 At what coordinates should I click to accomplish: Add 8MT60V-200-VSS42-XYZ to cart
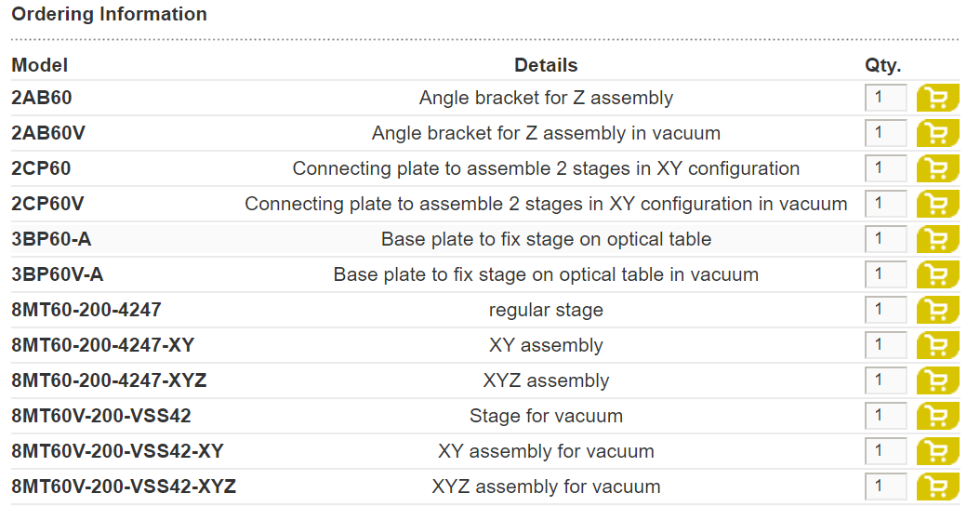(x=937, y=487)
